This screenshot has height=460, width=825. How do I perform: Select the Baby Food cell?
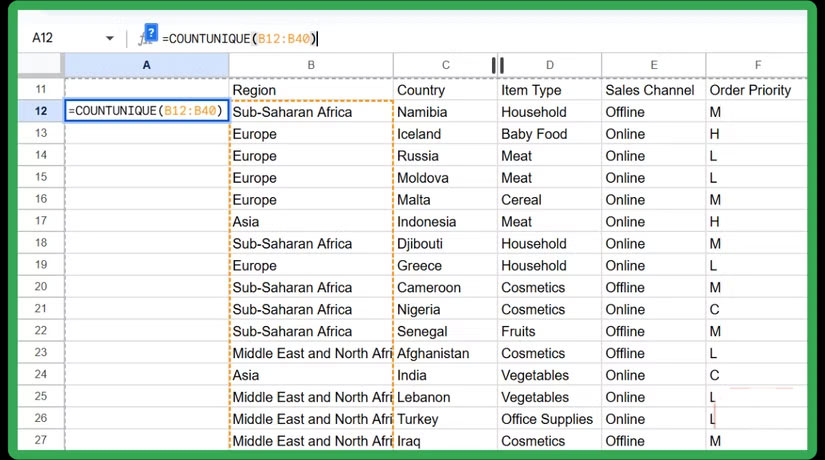(x=549, y=134)
